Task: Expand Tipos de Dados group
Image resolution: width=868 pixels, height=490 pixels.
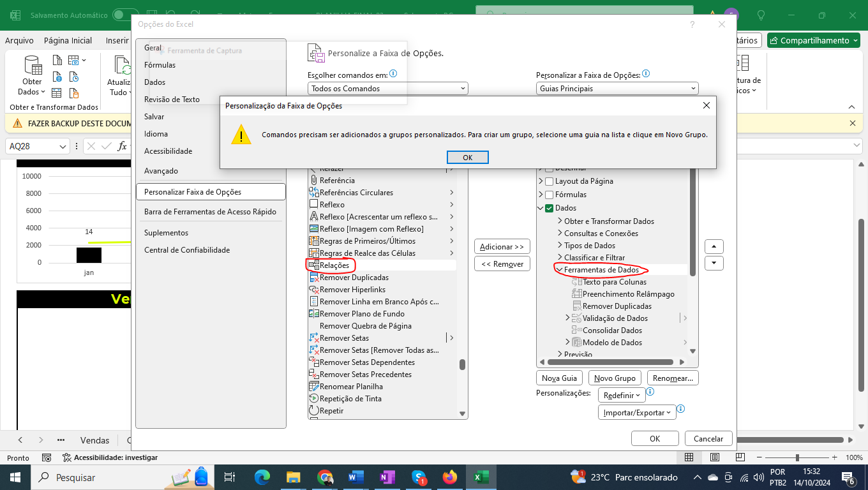Action: pyautogui.click(x=560, y=246)
